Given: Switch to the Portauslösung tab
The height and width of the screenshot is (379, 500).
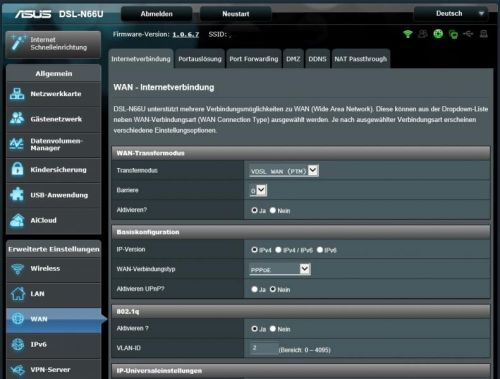Looking at the screenshot, I should pyautogui.click(x=200, y=59).
